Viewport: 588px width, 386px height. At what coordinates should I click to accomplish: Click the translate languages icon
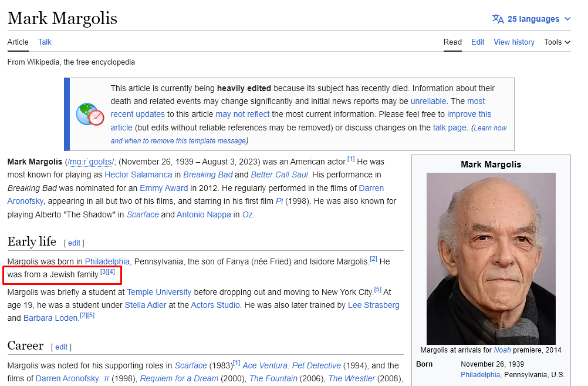click(x=498, y=19)
